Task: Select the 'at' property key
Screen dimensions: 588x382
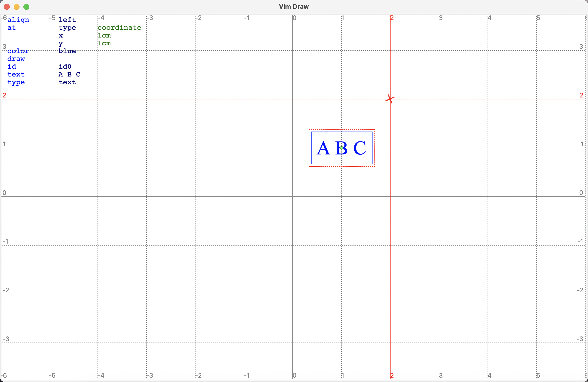Action: 11,28
